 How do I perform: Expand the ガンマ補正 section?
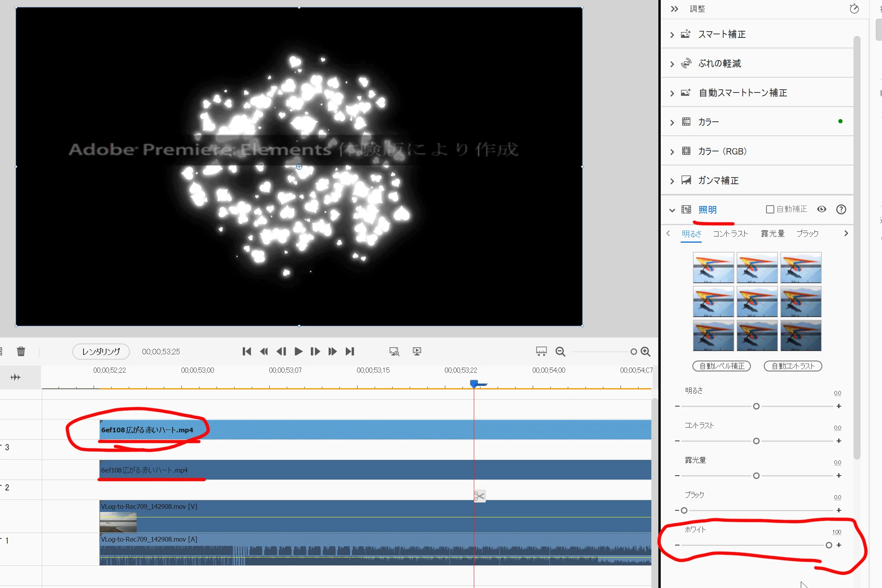[x=672, y=181]
